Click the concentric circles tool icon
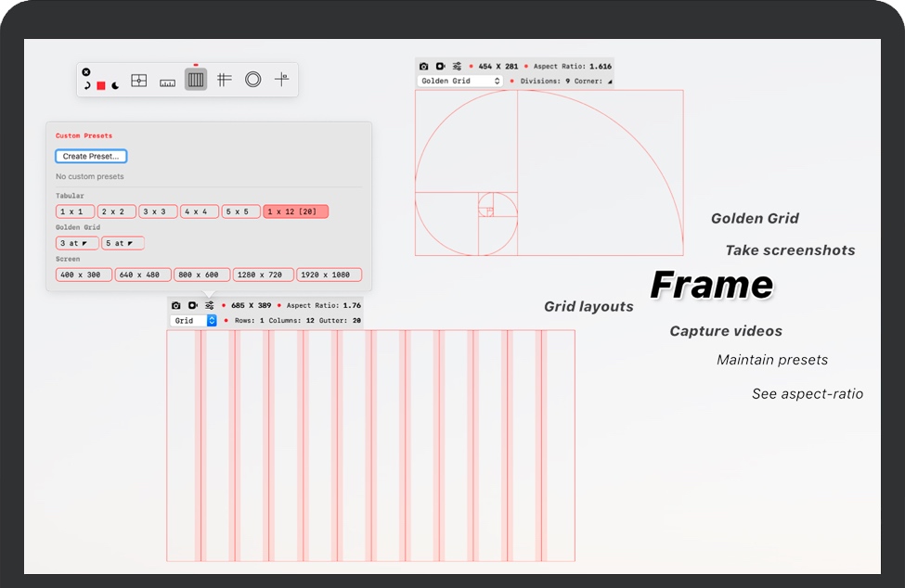 [252, 80]
